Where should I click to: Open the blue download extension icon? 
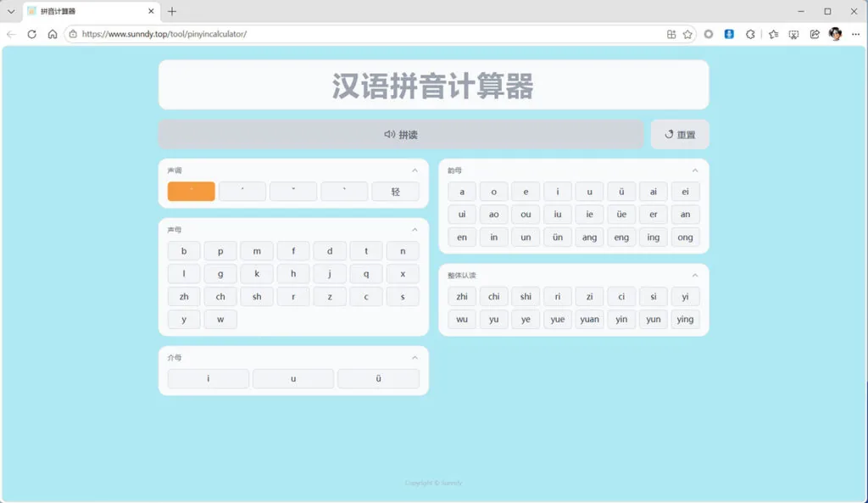[729, 34]
